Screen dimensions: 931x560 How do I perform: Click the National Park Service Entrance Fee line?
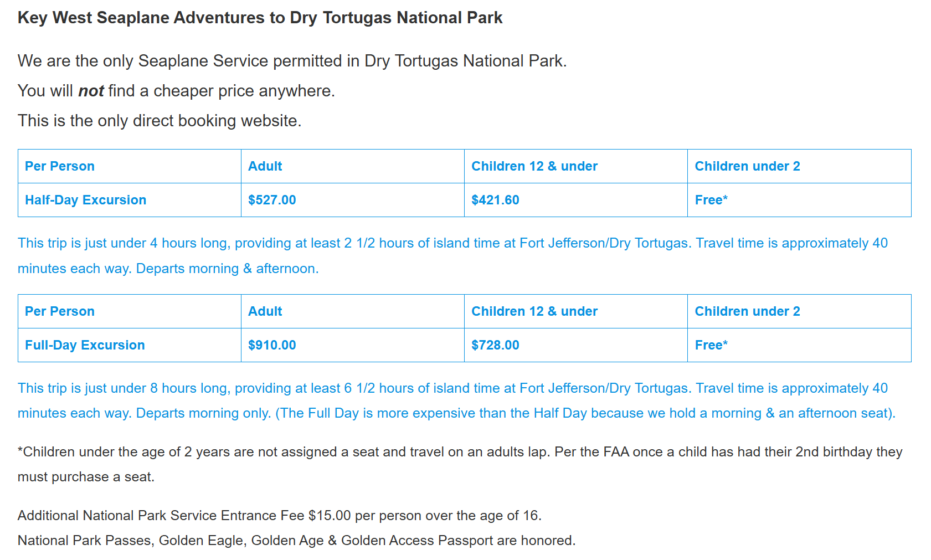(280, 516)
